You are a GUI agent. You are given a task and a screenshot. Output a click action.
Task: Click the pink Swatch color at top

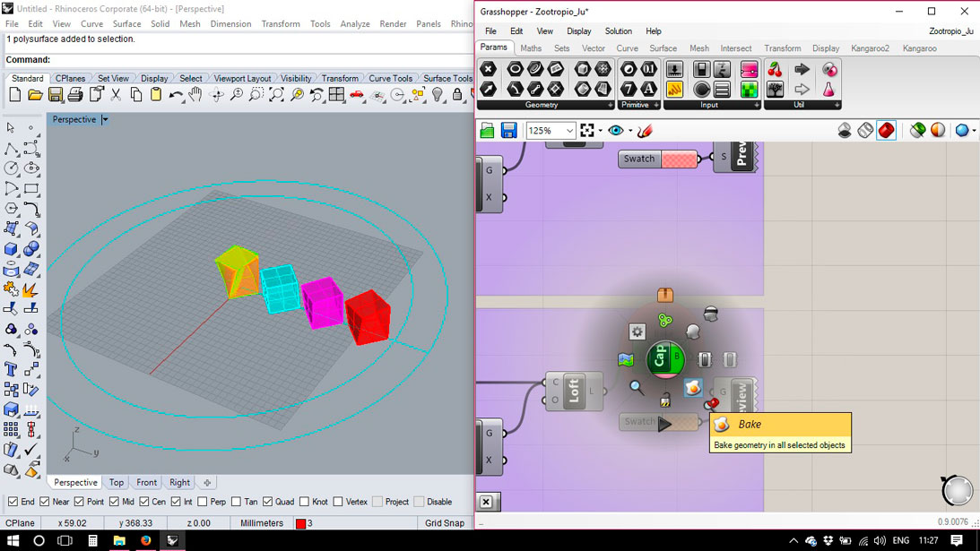680,159
